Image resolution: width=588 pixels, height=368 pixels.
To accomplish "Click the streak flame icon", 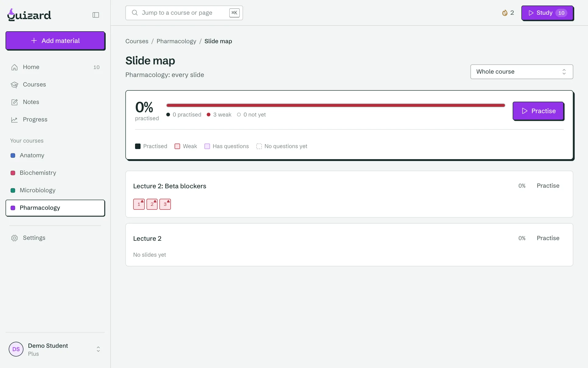I will coord(505,13).
